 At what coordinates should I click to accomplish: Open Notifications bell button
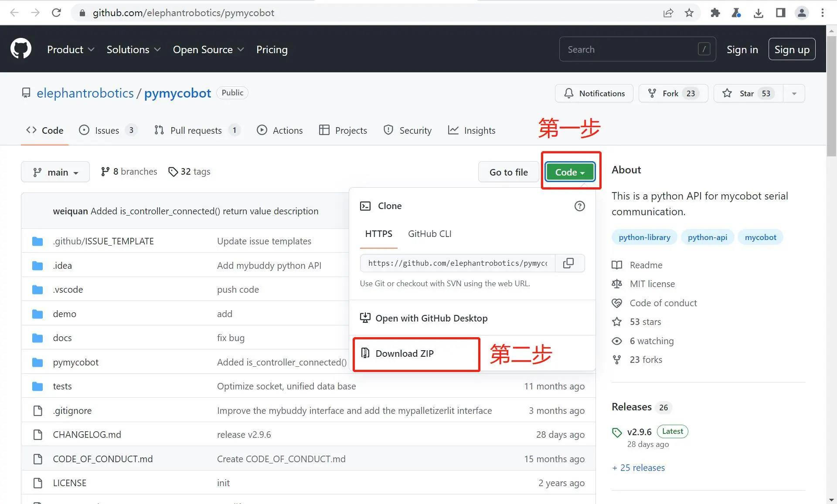pos(594,93)
